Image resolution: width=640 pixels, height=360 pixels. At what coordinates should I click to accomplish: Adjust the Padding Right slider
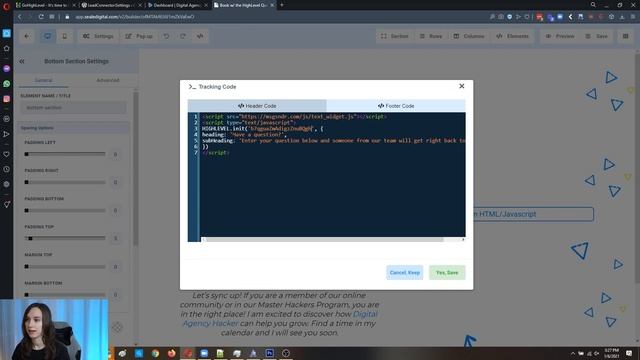tap(65, 182)
